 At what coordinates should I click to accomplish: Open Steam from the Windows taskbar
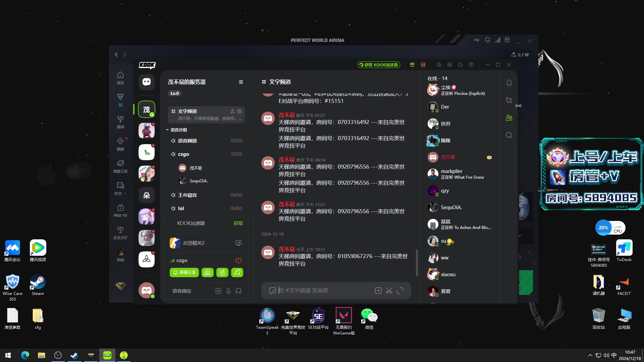pos(74,355)
